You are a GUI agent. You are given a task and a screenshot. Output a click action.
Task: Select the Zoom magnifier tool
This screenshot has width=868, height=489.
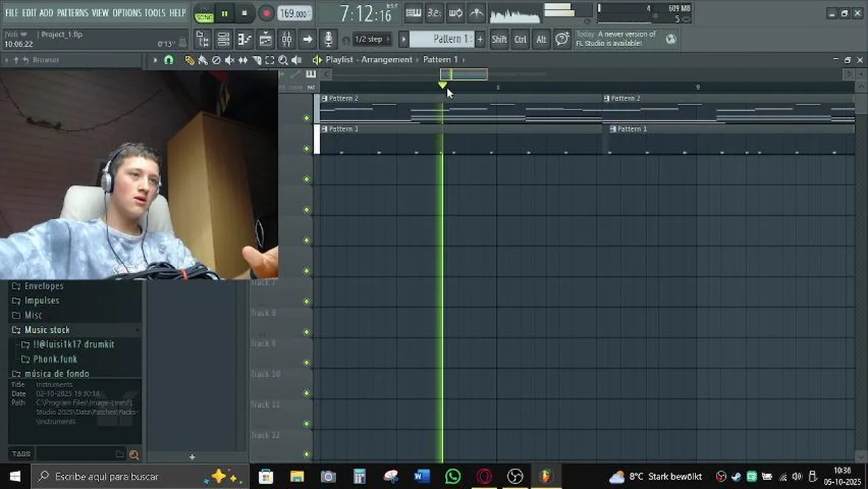[283, 60]
